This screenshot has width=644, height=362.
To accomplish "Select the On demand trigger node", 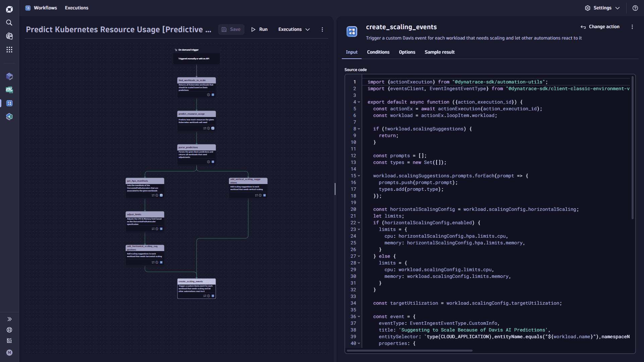I will coord(197,56).
